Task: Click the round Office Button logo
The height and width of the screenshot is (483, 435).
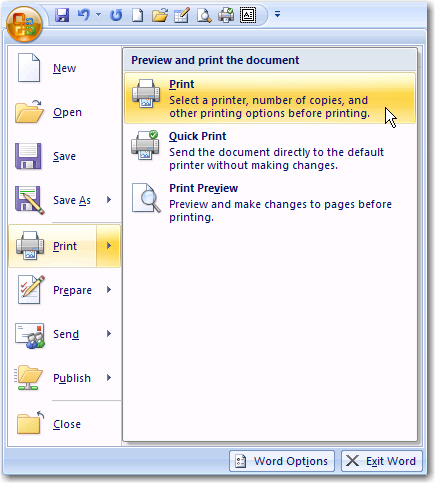Action: pos(24,24)
